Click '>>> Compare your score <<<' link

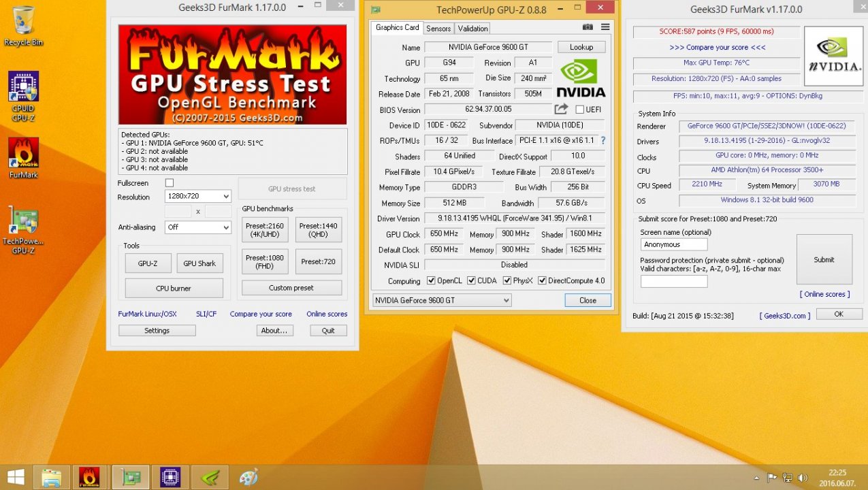[x=717, y=48]
